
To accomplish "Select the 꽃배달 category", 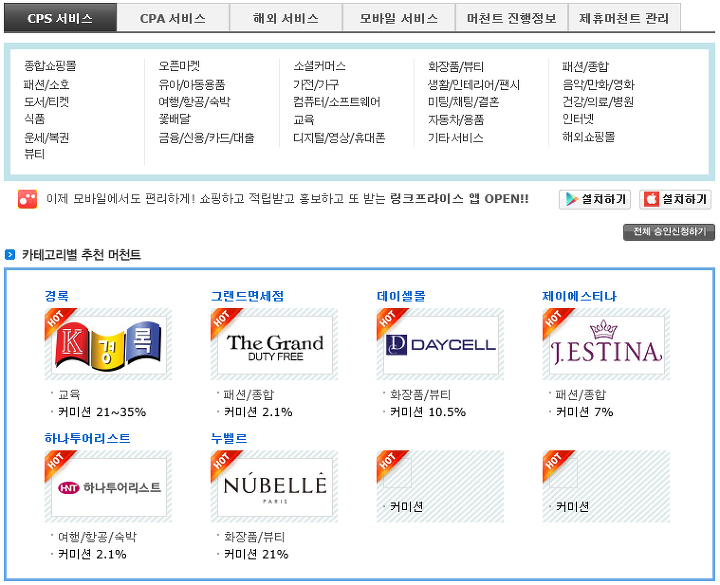I will [x=174, y=119].
